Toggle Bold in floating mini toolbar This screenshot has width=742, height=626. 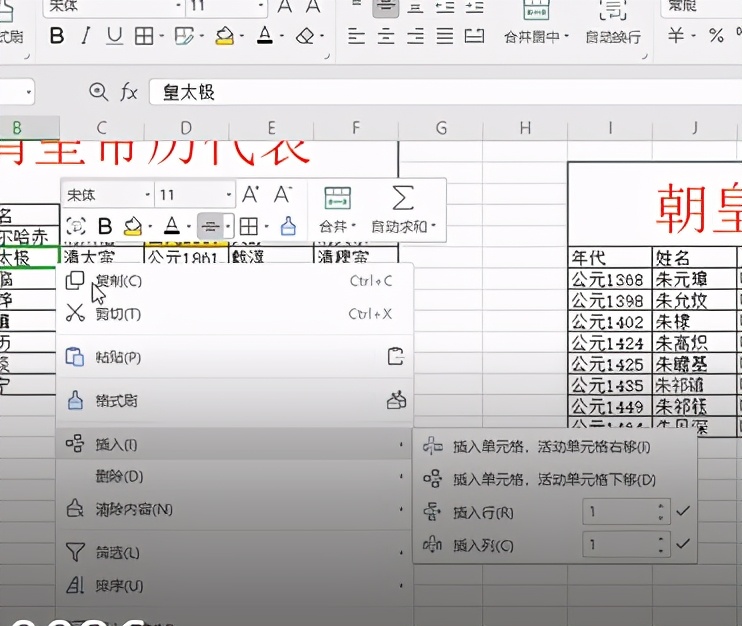coord(105,226)
